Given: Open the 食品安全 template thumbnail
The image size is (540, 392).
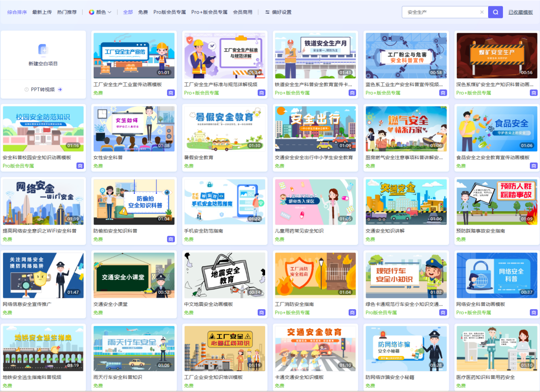Looking at the screenshot, I should [496, 128].
